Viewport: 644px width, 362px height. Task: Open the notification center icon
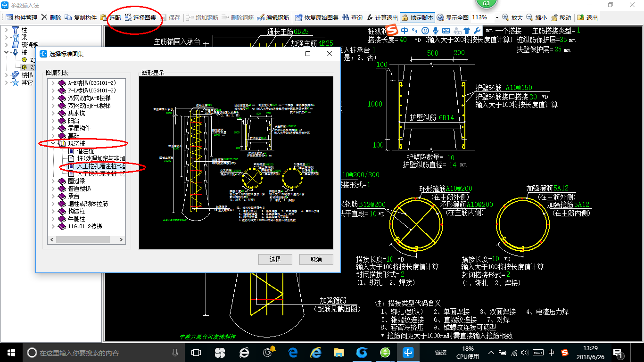point(619,353)
